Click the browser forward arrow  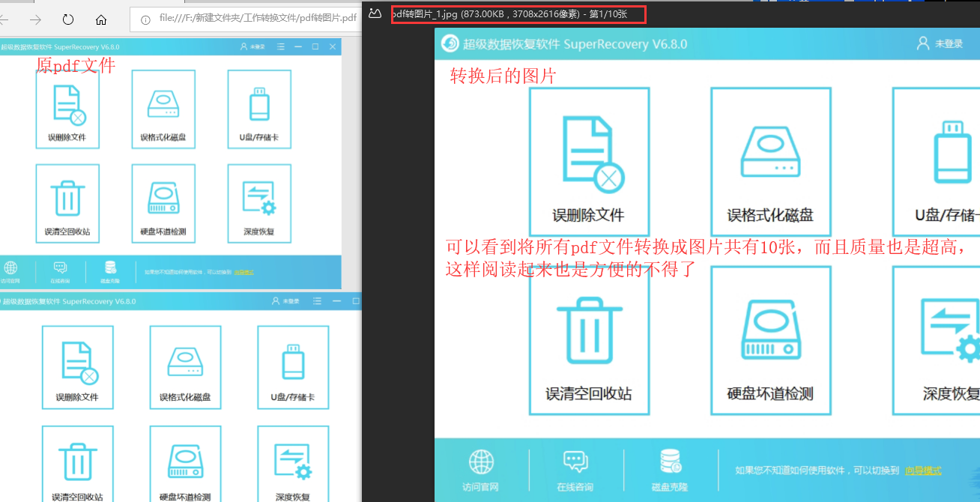coord(35,19)
